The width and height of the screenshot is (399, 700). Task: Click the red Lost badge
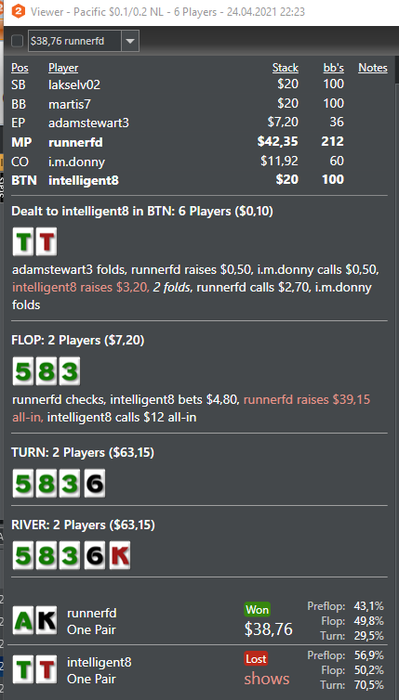click(x=256, y=658)
